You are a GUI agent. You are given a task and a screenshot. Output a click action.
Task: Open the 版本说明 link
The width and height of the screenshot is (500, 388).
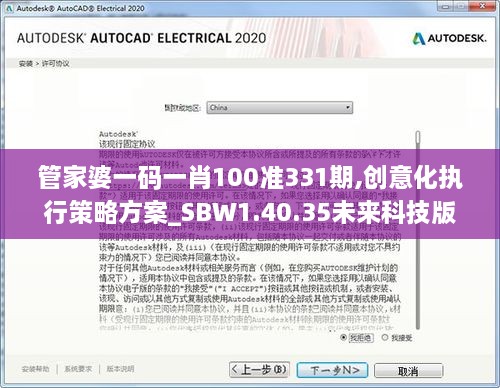[x=120, y=369]
